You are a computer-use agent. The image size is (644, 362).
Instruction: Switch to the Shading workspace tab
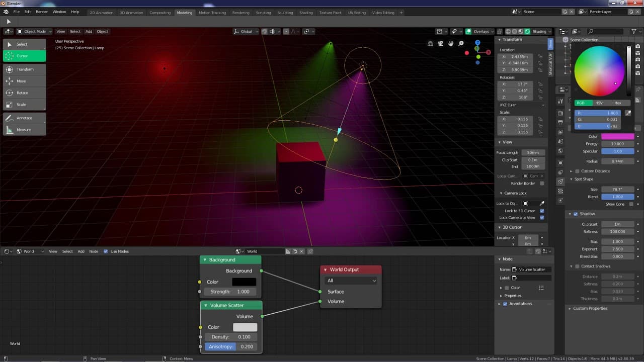[x=306, y=13]
